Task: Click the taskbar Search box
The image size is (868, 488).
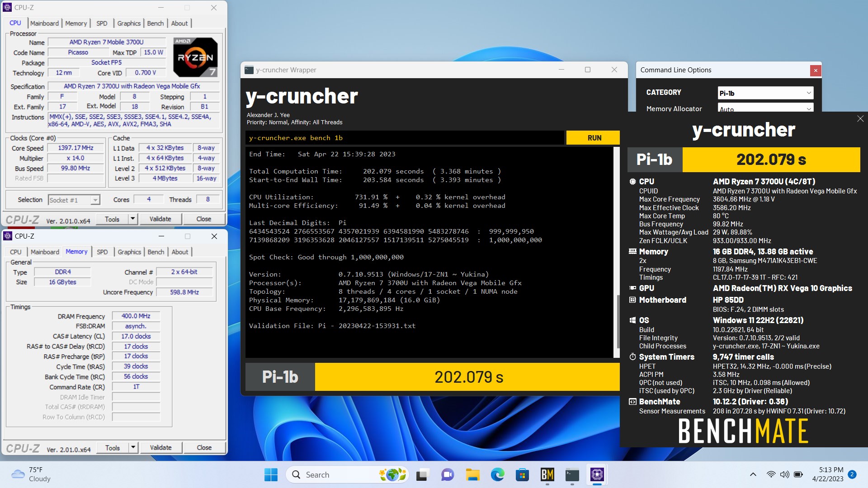Action: 347,474
